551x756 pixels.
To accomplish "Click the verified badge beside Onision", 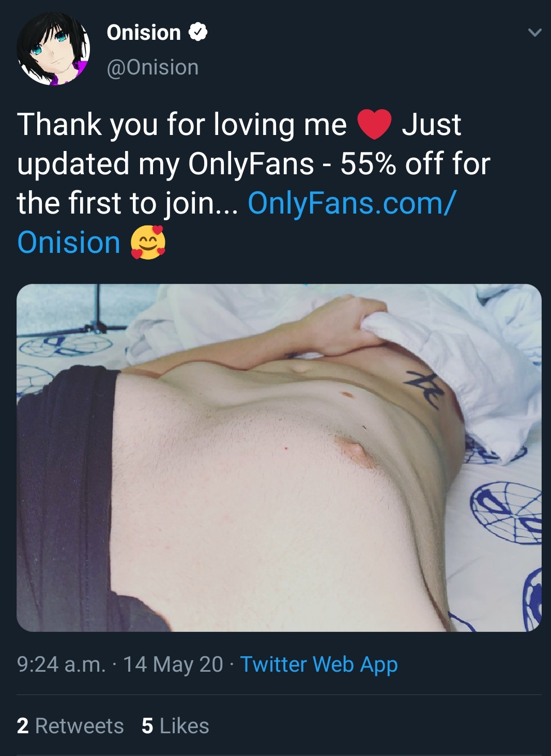I will [x=197, y=33].
